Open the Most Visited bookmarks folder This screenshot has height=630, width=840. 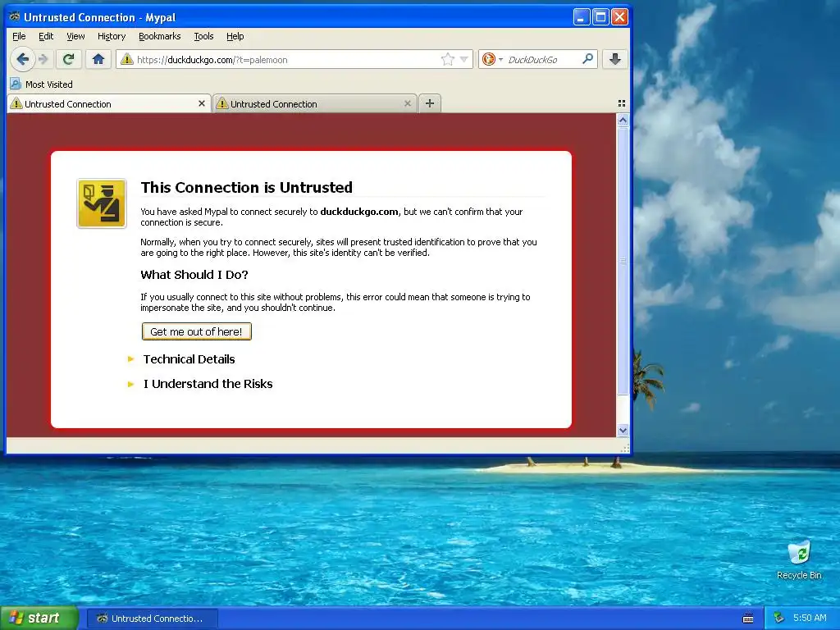[42, 84]
